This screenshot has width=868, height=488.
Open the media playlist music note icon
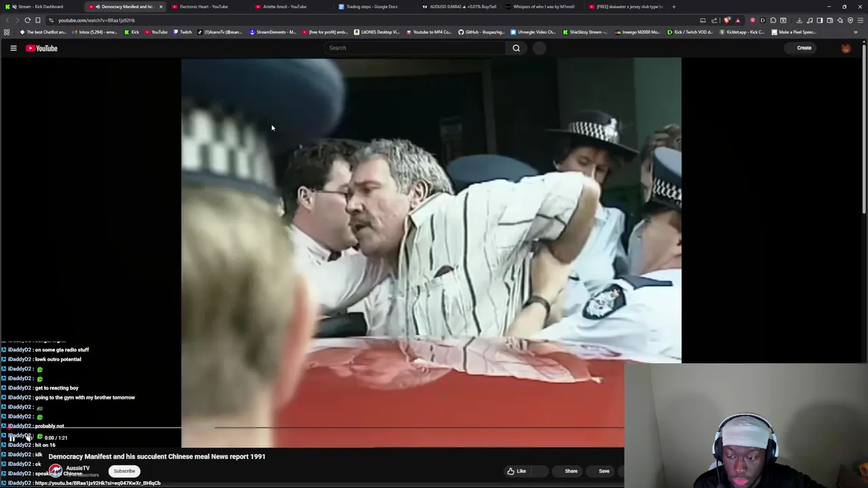[810, 20]
